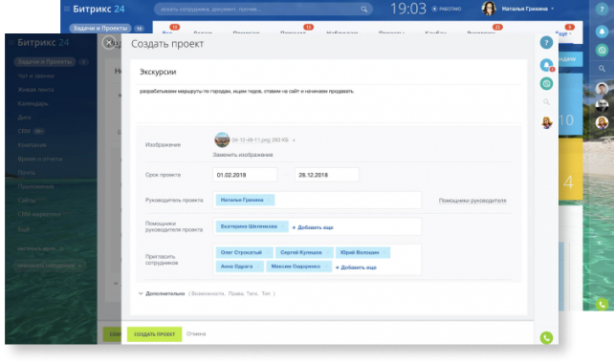This screenshot has width=614, height=364.
Task: Remove Олег Строкатый from invited employees
Action: pos(268,252)
